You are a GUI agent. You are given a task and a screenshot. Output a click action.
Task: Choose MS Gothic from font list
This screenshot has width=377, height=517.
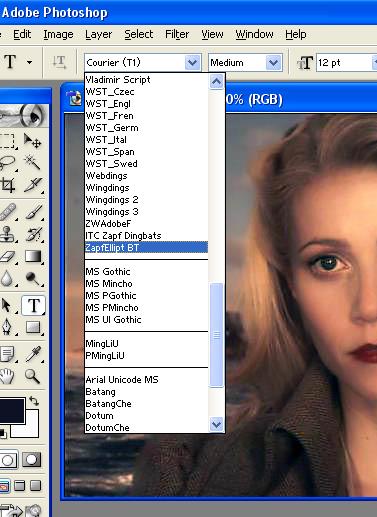pos(108,272)
